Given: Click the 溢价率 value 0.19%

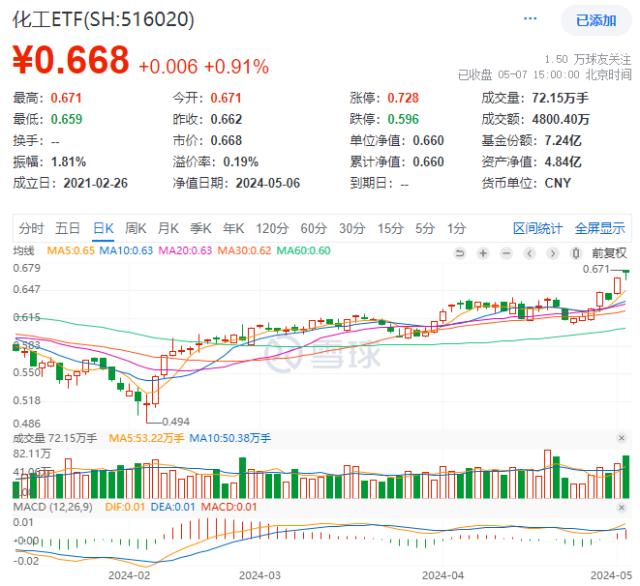Looking at the screenshot, I should pos(241,162).
